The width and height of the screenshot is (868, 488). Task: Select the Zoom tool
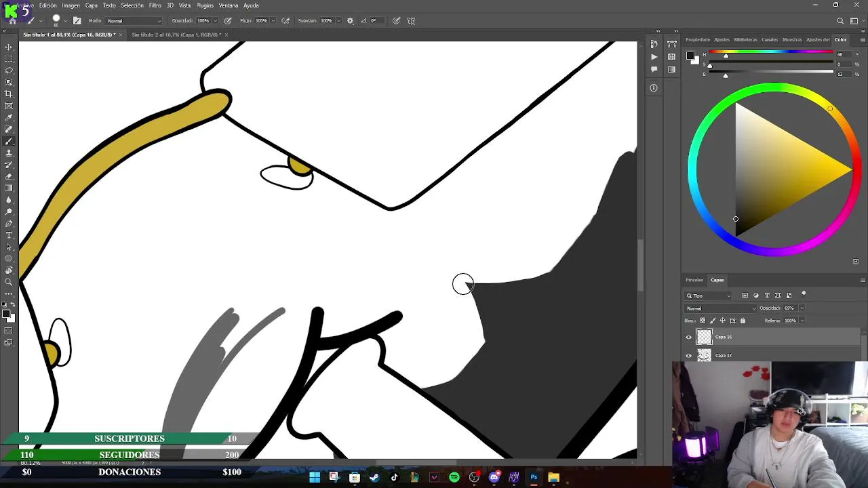tap(9, 282)
